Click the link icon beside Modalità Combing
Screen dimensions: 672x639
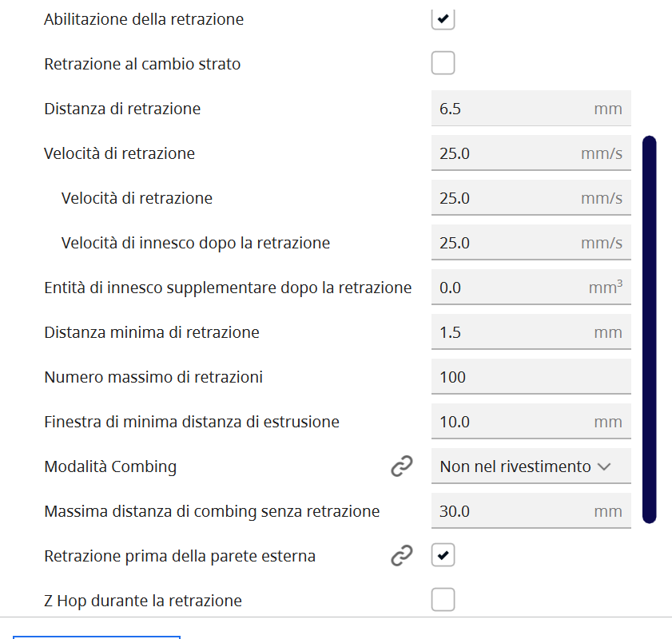click(x=401, y=467)
